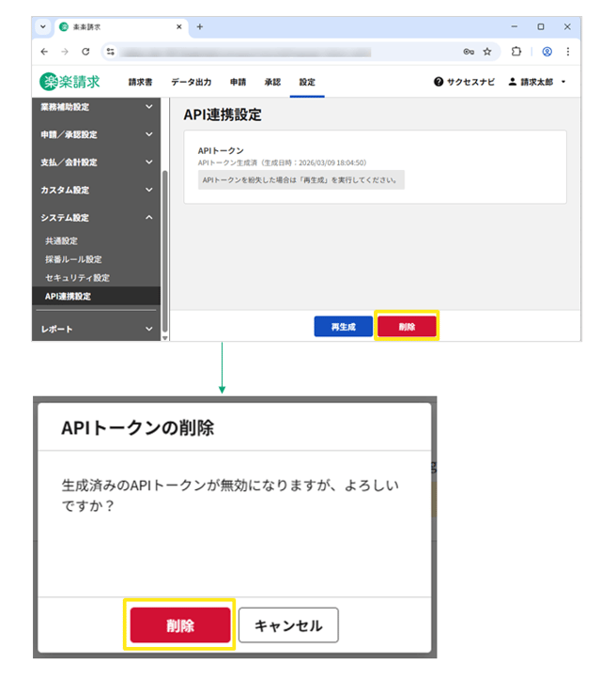Reload the page with refresh icon

point(85,52)
